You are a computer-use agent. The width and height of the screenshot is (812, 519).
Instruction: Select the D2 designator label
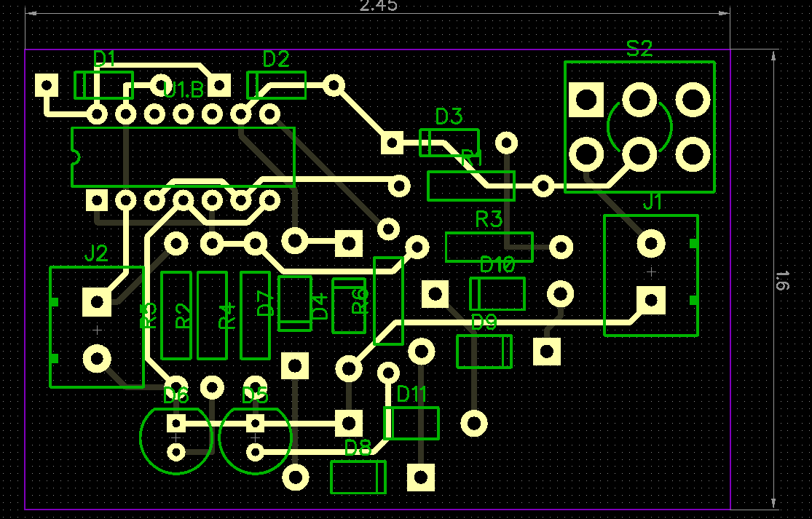pyautogui.click(x=276, y=60)
